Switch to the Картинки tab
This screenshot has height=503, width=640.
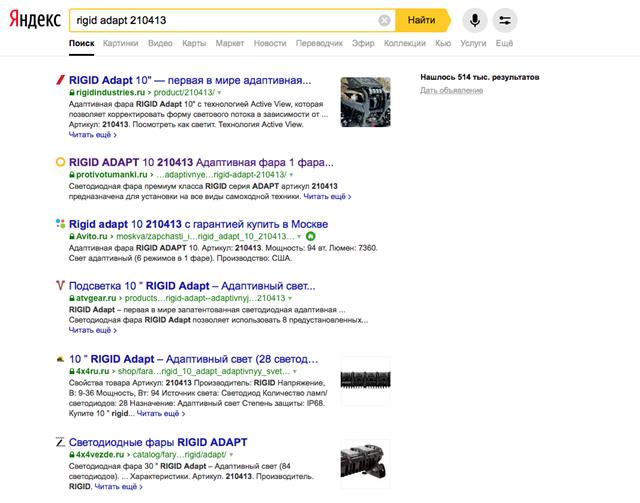(120, 44)
